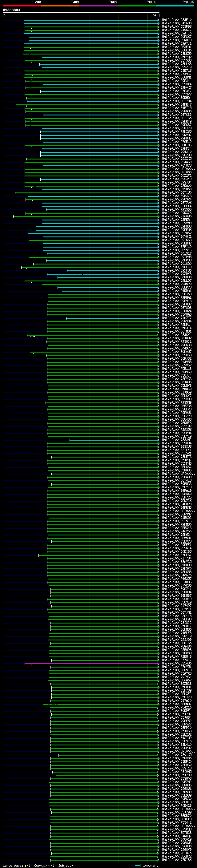The image size is (197, 868).
Task: Select the UniRef100_Q2PYX3 entry
Action: (177, 379)
